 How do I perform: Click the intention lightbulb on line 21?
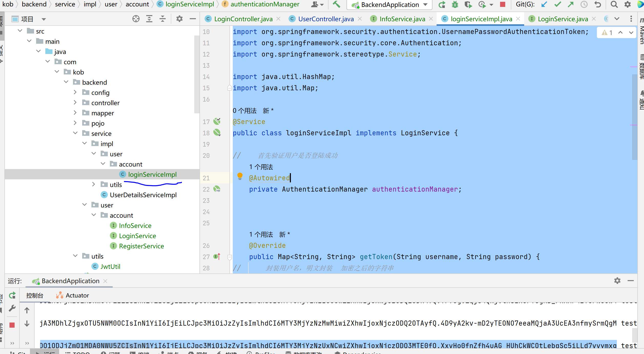(x=240, y=176)
